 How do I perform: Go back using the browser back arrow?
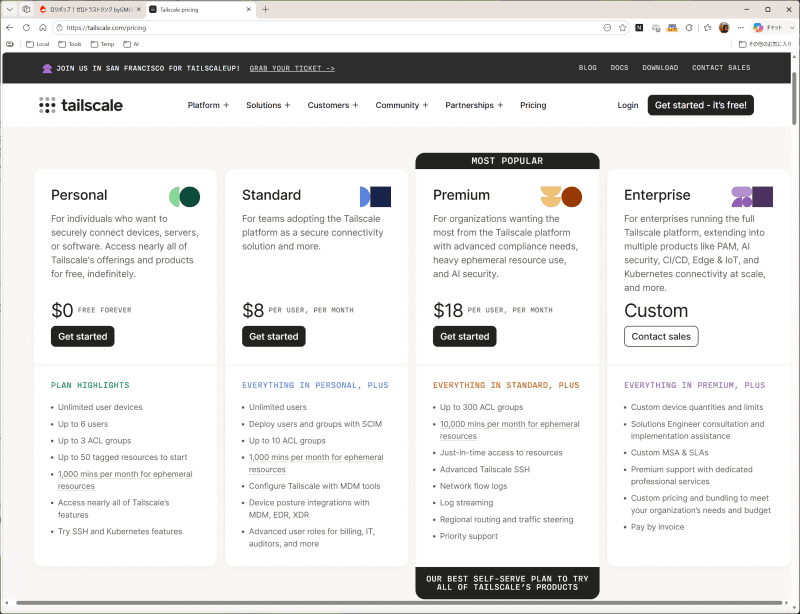click(x=10, y=28)
